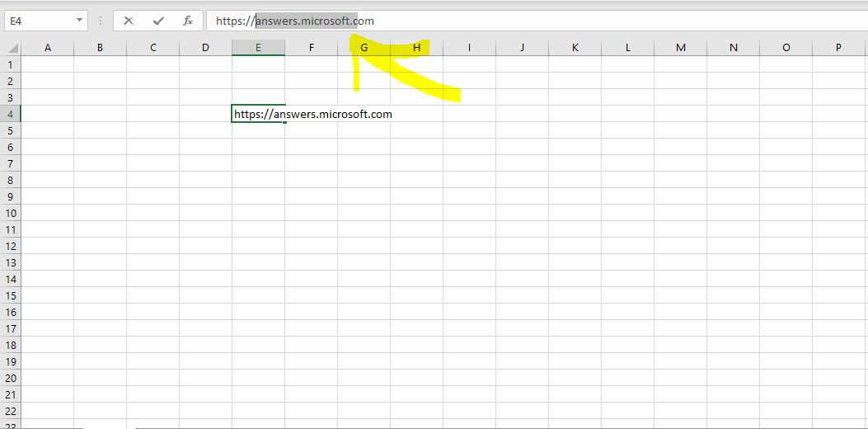Viewport: 868px width, 429px height.
Task: Select column J header
Action: 522,48
